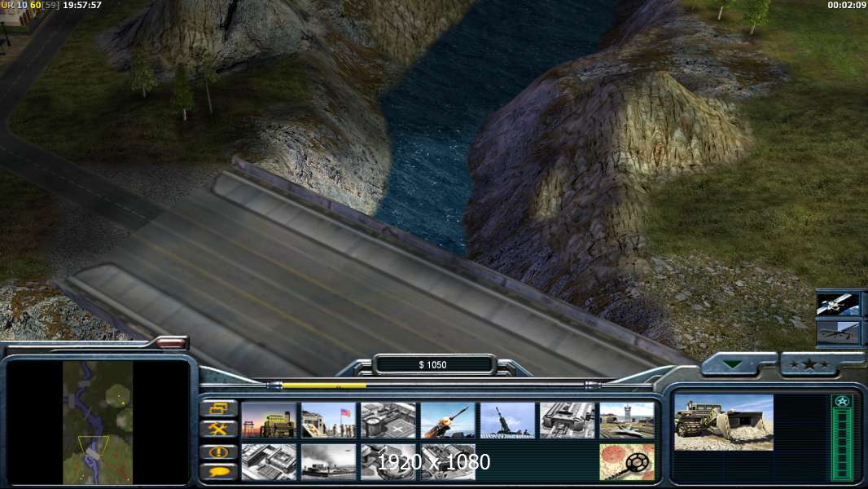This screenshot has height=489, width=868.
Task: Click the green unit veterancy experience meter
Action: (x=842, y=438)
